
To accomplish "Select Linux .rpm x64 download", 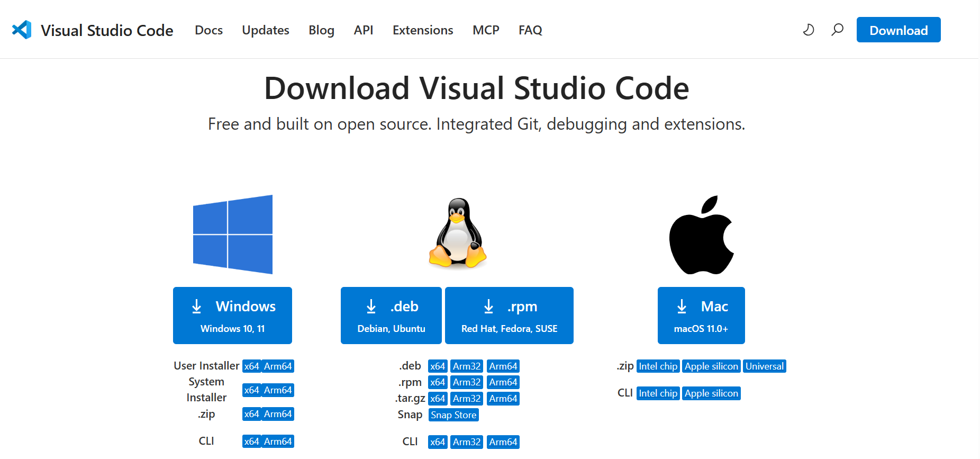I will 438,382.
